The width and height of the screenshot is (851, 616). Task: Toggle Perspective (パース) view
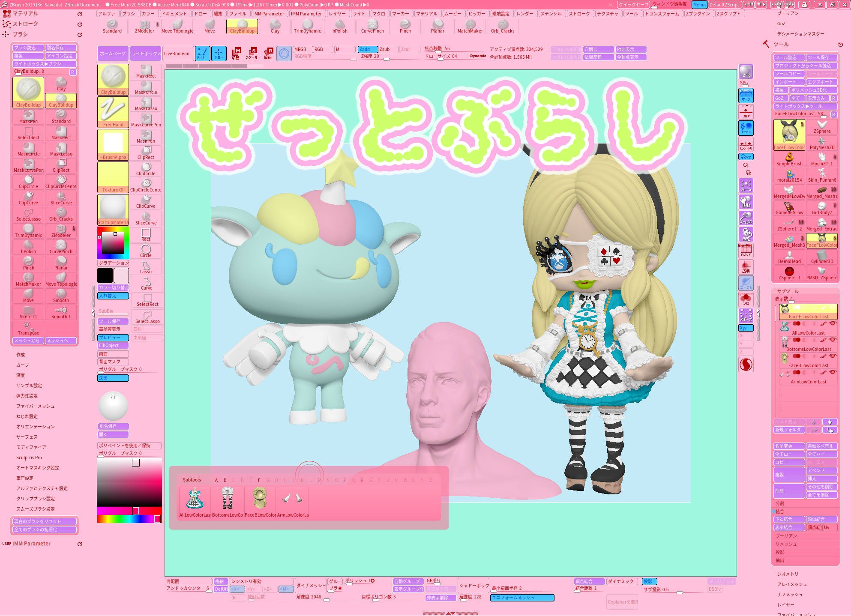coord(746,95)
